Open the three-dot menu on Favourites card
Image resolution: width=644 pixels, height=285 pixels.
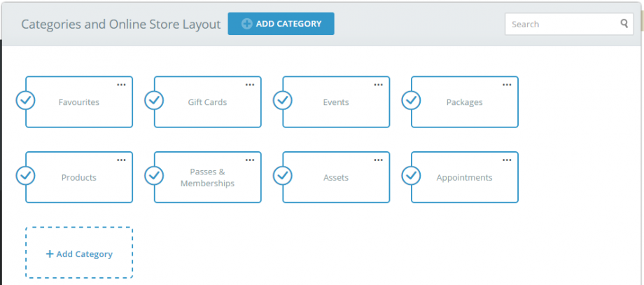click(121, 85)
